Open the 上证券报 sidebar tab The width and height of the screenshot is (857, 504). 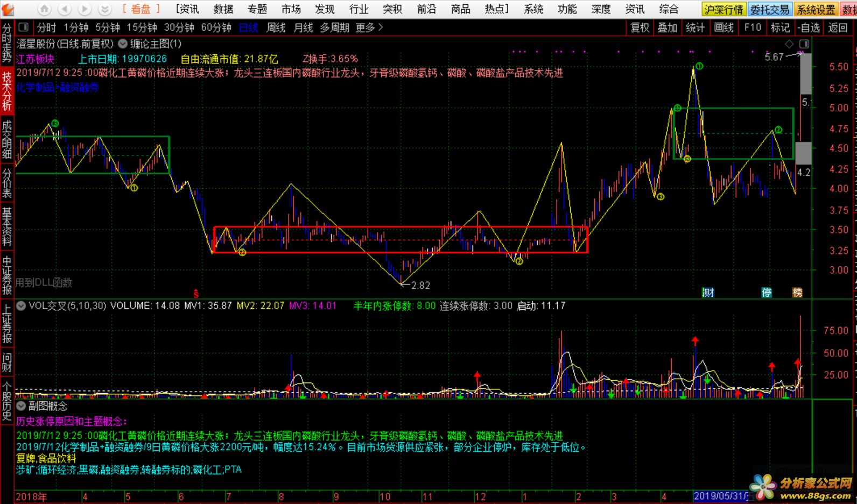[6, 323]
